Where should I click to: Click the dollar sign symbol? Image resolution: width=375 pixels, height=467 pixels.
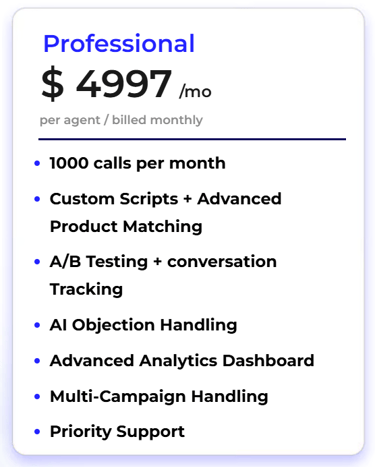(x=53, y=84)
